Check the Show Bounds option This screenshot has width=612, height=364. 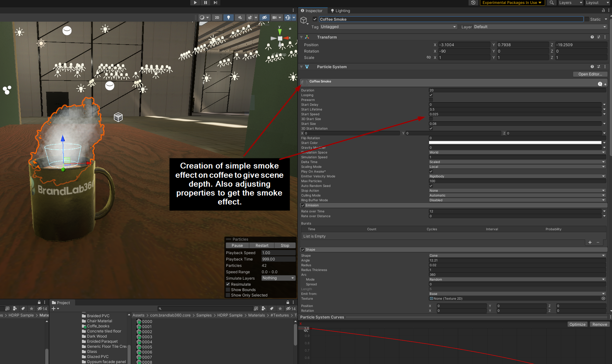(228, 290)
